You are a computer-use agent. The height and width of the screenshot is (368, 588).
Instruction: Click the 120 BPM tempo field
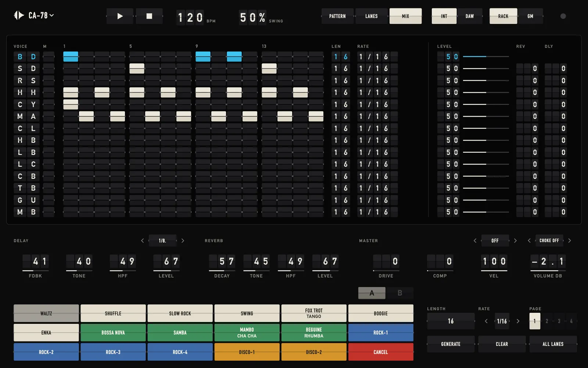click(190, 17)
